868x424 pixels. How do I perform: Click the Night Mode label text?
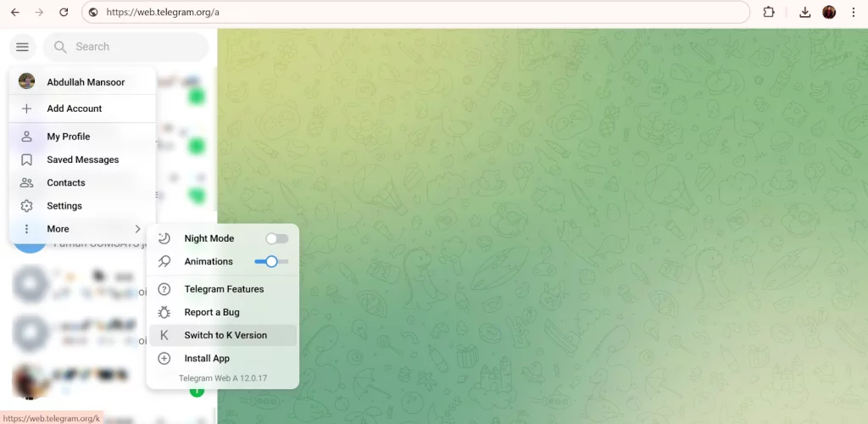pos(209,238)
